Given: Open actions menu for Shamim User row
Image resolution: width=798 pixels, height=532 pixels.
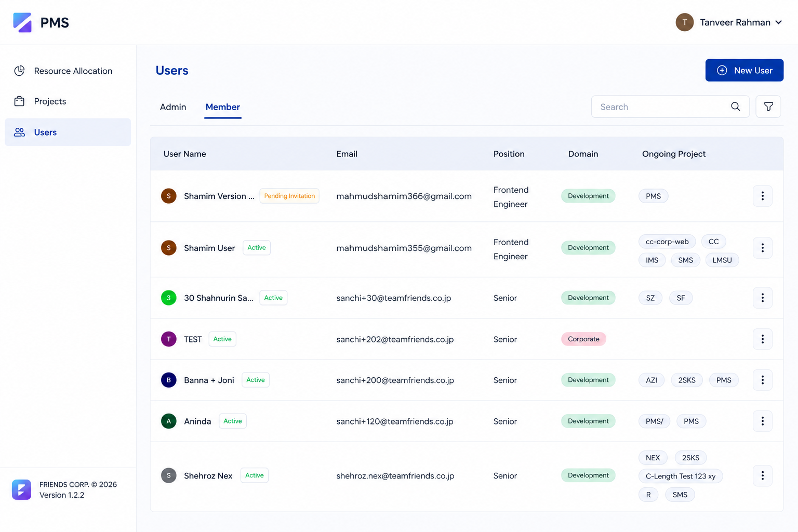Looking at the screenshot, I should (762, 248).
